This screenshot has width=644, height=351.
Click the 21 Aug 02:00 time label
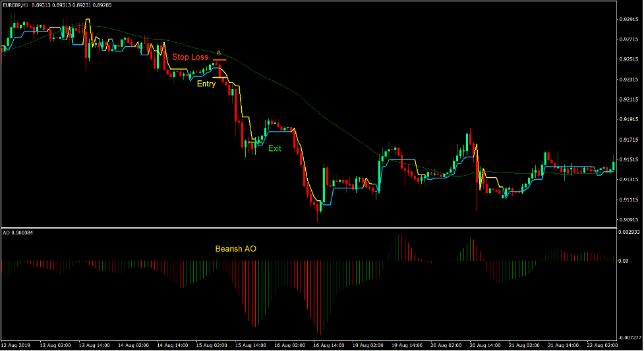pyautogui.click(x=524, y=346)
